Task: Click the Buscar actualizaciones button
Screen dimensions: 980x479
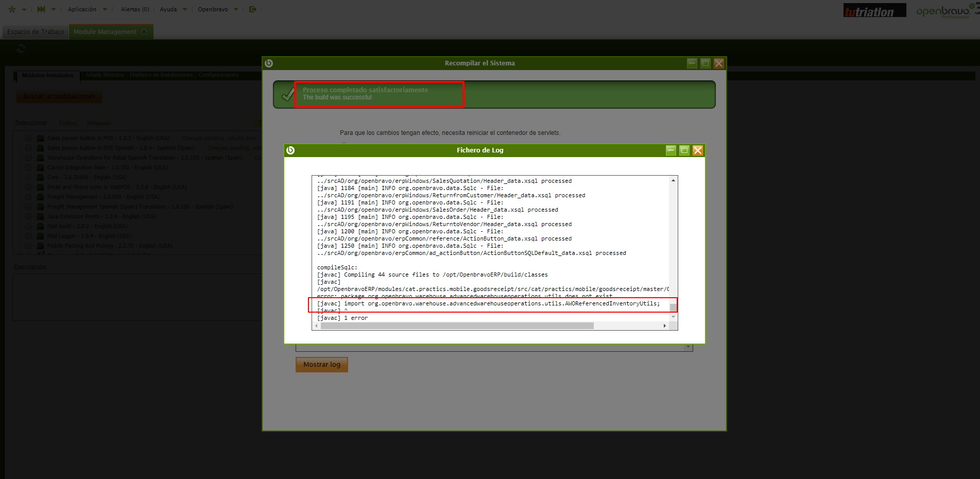Action: tap(59, 96)
